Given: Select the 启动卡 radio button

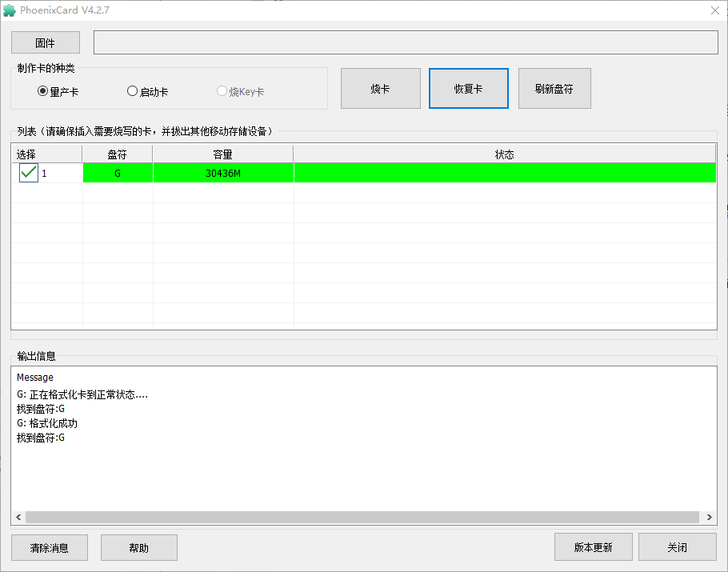Looking at the screenshot, I should (132, 91).
